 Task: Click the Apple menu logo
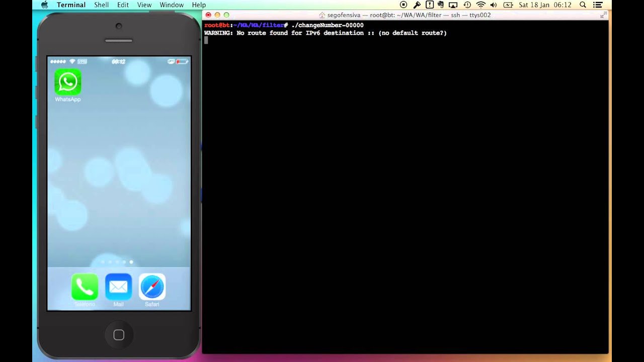(x=44, y=5)
